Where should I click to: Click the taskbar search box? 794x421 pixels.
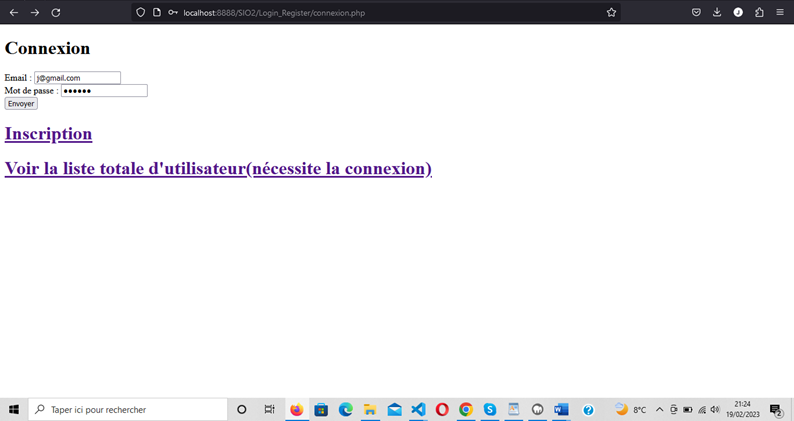pyautogui.click(x=128, y=409)
